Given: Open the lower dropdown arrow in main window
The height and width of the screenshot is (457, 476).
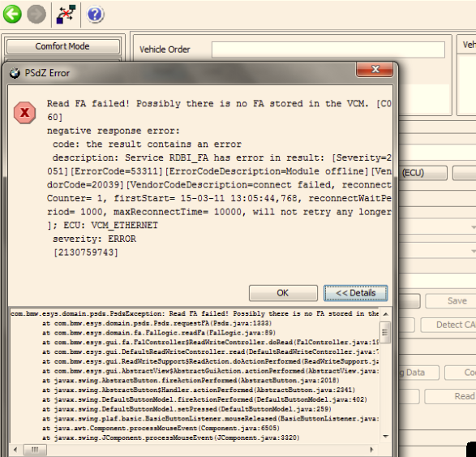Looking at the screenshot, I should point(473,252).
